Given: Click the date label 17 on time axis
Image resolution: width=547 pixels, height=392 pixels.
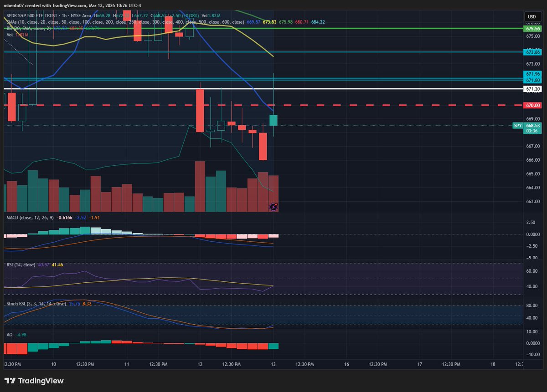Looking at the screenshot, I should tap(419, 364).
